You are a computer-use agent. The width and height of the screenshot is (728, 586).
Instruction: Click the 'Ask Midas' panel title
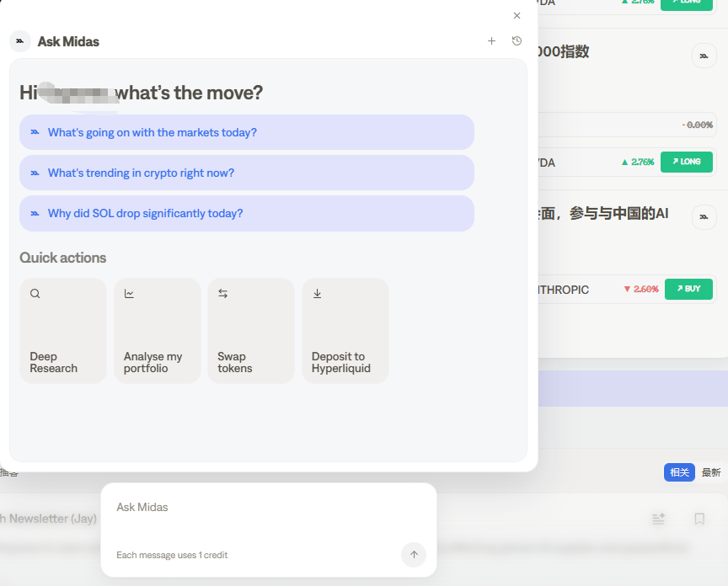coord(68,42)
